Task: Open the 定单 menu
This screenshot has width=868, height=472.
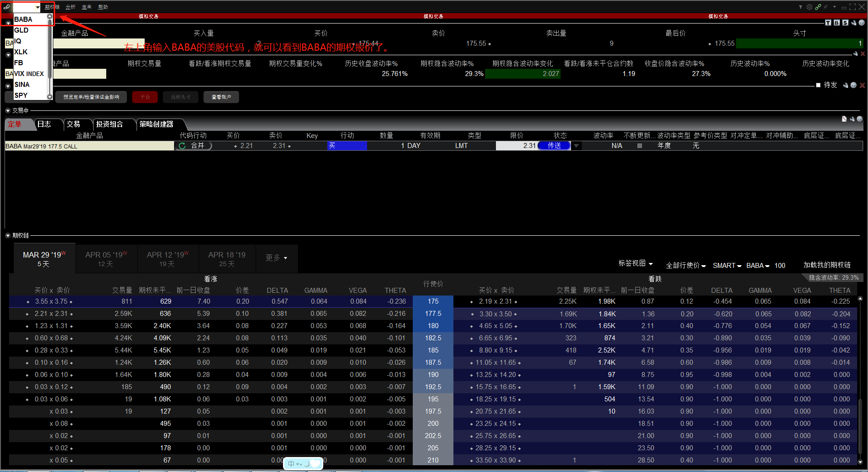Action: tap(86, 7)
